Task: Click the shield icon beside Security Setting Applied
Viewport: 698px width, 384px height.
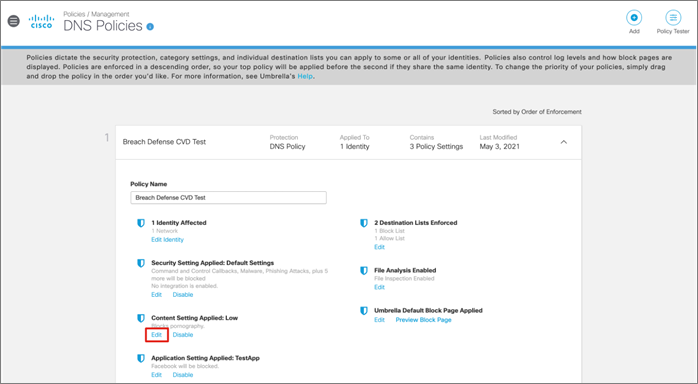Action: click(141, 263)
